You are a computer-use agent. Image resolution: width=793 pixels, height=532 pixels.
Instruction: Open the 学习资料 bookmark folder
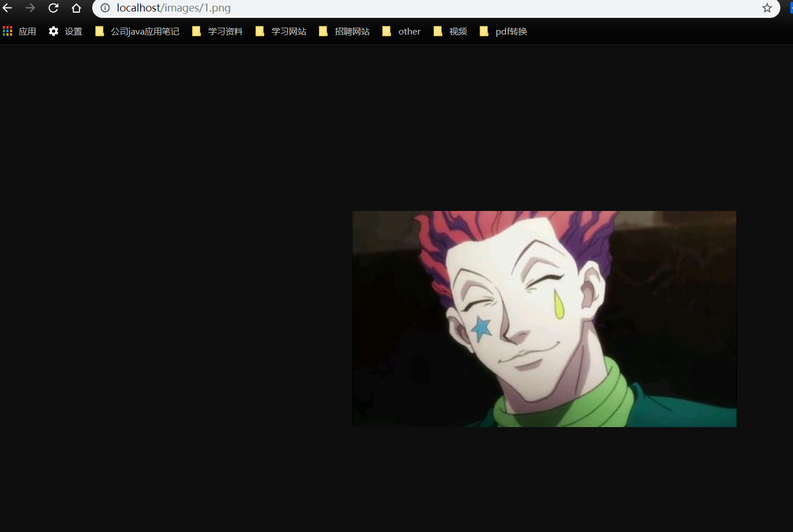[217, 31]
